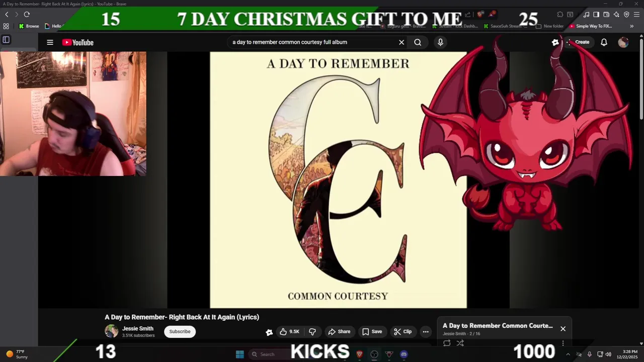Open the YouTube notifications bell
Viewport: 644px width, 362px height.
point(604,42)
